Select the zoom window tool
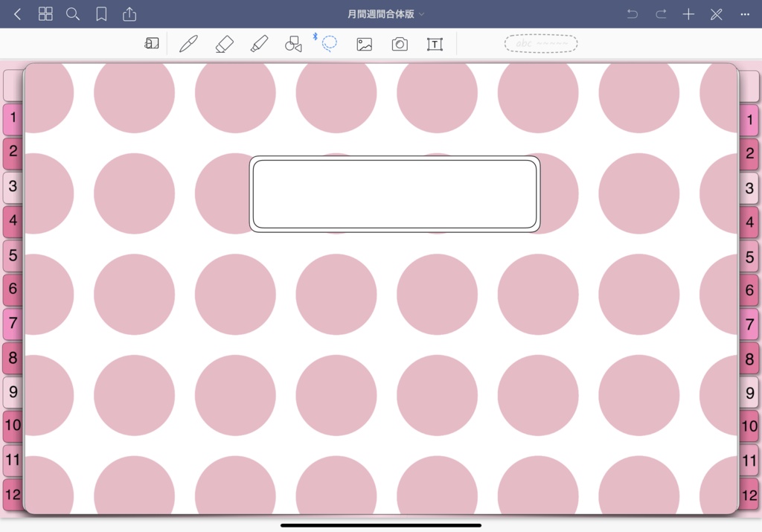The width and height of the screenshot is (762, 532). 152,44
